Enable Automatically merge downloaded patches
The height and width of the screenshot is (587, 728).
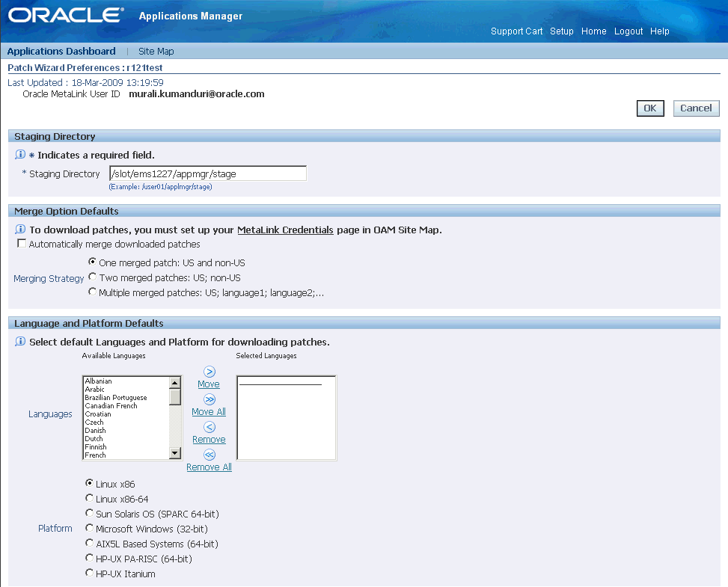[22, 243]
